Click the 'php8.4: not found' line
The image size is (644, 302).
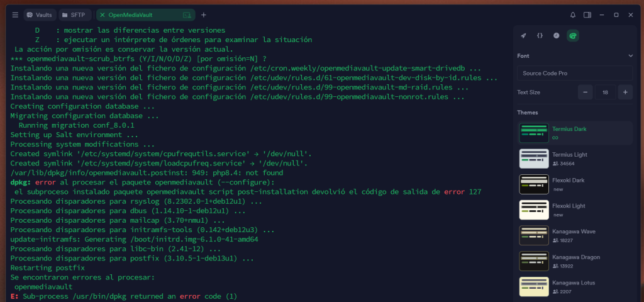147,173
